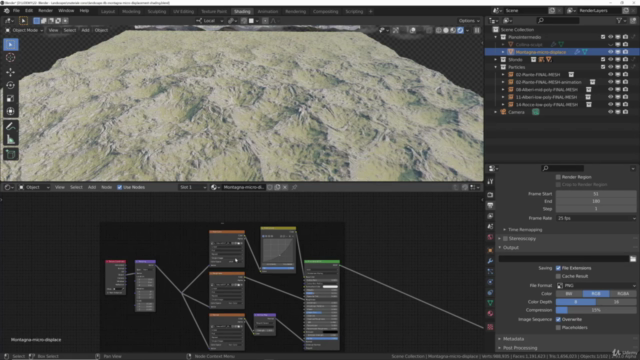Collapse the PianoIntermedio collection
Viewport: 640px width, 360px height.
coord(496,37)
